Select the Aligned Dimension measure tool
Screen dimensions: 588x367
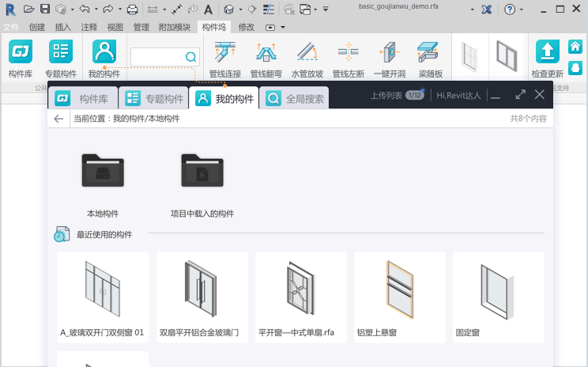coord(177,9)
